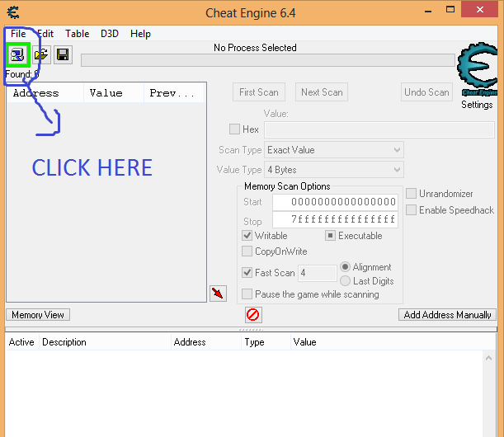Image resolution: width=504 pixels, height=437 pixels.
Task: Click the address table Address column header
Action: [x=206, y=342]
